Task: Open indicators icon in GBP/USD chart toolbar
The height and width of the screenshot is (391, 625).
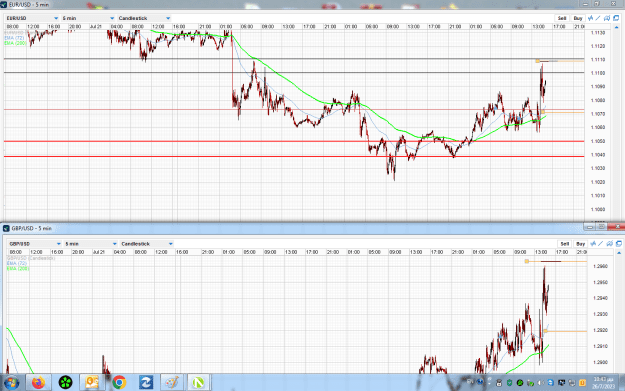Action: [593, 244]
